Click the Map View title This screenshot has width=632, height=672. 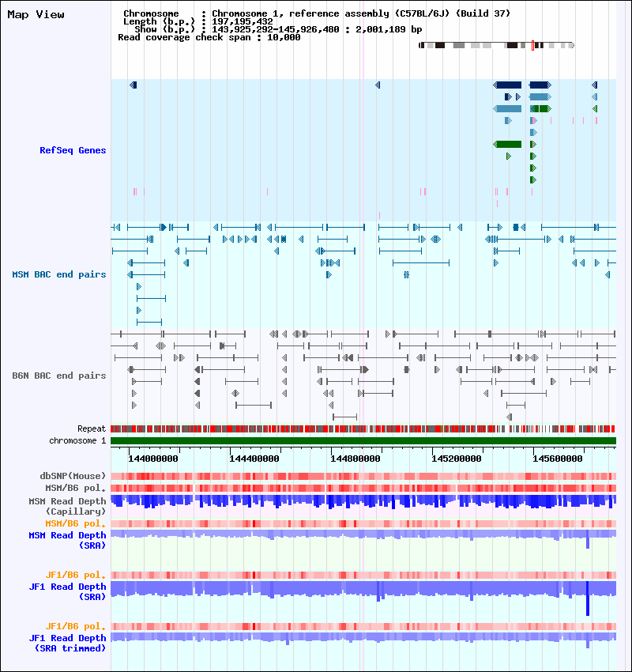(x=36, y=14)
